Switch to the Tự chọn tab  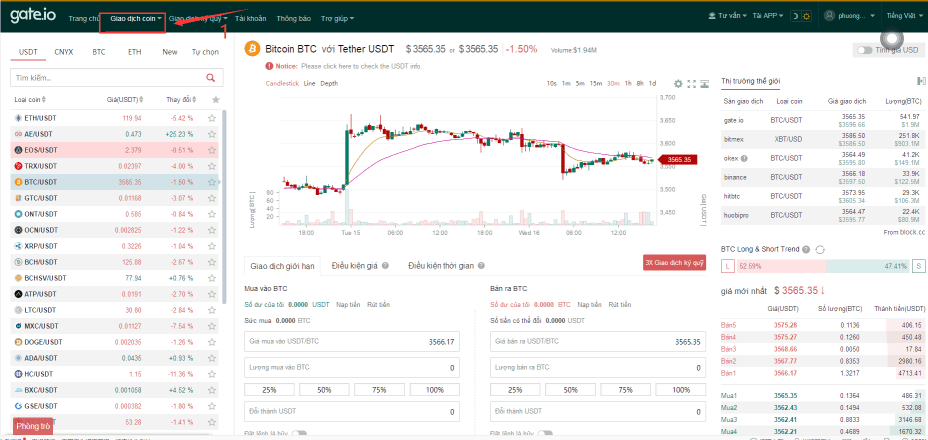tap(205, 52)
